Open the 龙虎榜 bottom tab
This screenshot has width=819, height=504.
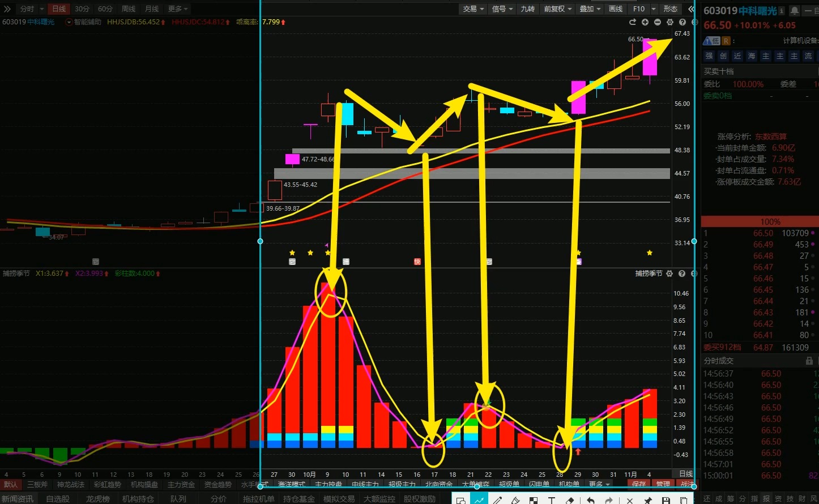98,499
